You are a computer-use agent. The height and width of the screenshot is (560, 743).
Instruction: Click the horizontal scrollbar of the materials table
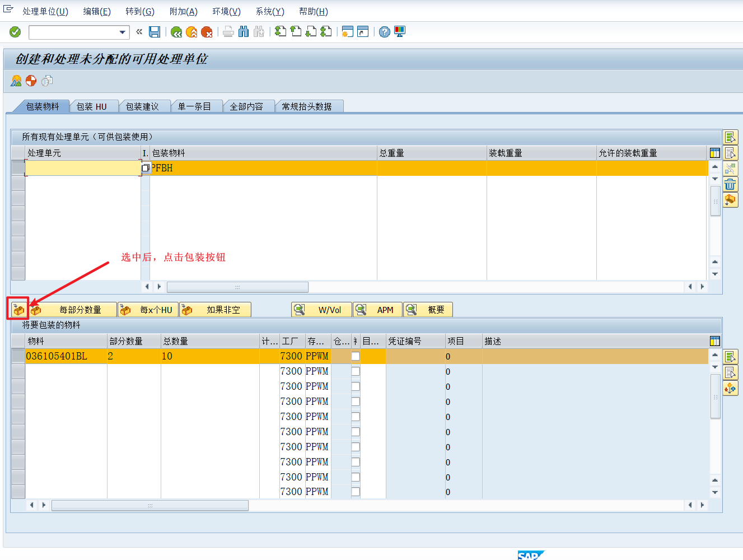click(x=150, y=505)
